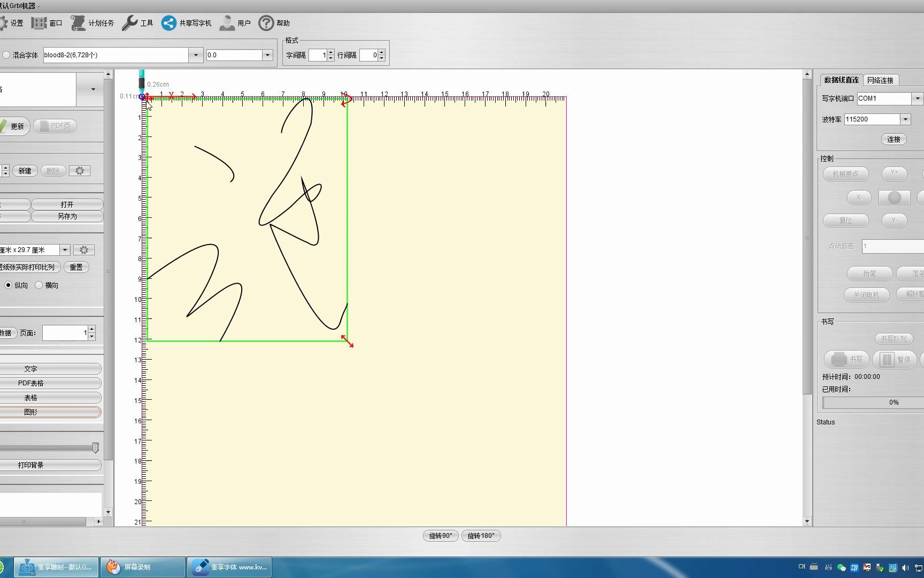Open 奎享雕刻 taskbar window

coord(56,567)
